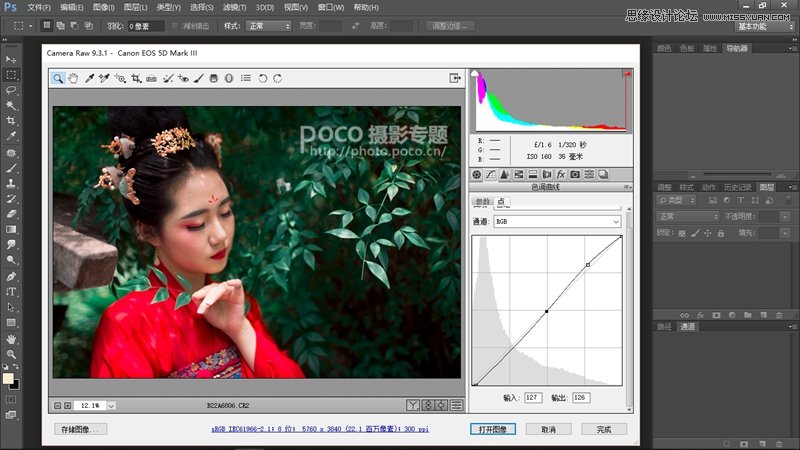Select the Adjustment Brush tool
The width and height of the screenshot is (800, 450).
pyautogui.click(x=198, y=79)
